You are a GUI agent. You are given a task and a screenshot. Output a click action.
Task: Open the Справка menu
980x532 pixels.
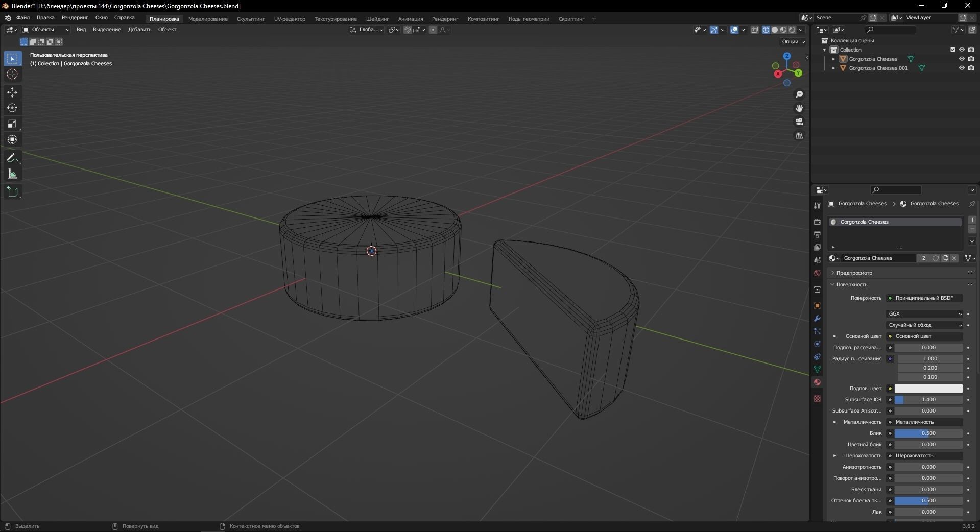pos(125,18)
